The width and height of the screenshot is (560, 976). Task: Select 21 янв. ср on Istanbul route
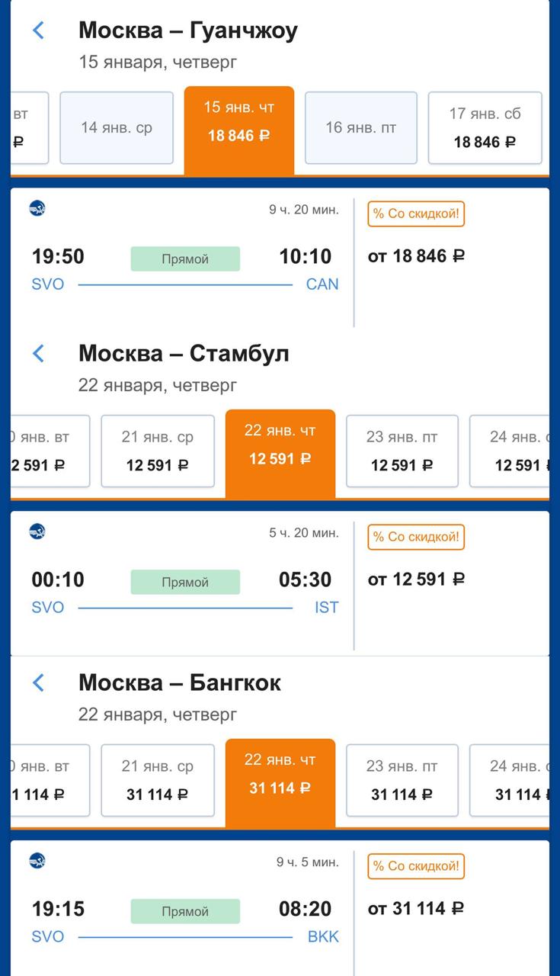click(x=158, y=451)
